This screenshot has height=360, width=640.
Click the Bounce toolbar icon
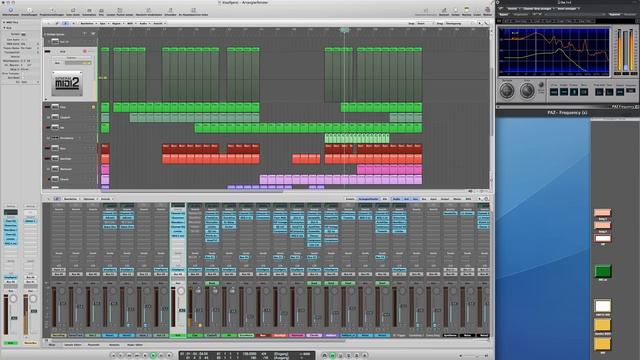point(444,10)
